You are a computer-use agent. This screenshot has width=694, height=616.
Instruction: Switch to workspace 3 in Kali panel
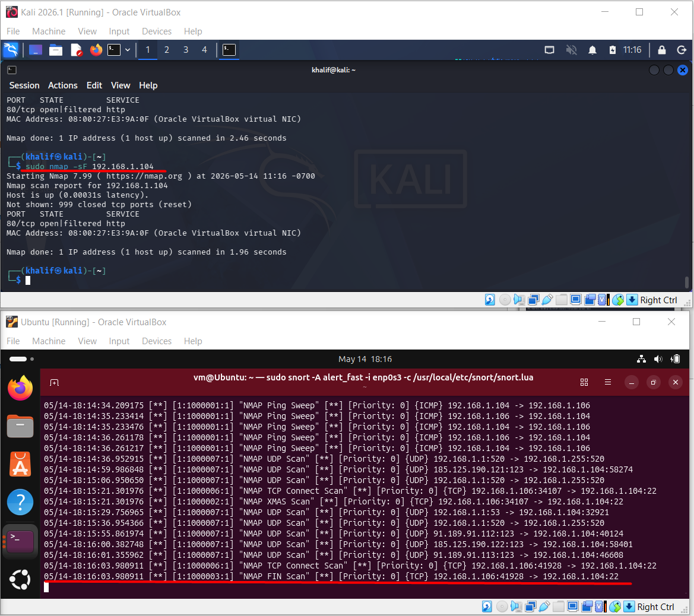click(186, 50)
